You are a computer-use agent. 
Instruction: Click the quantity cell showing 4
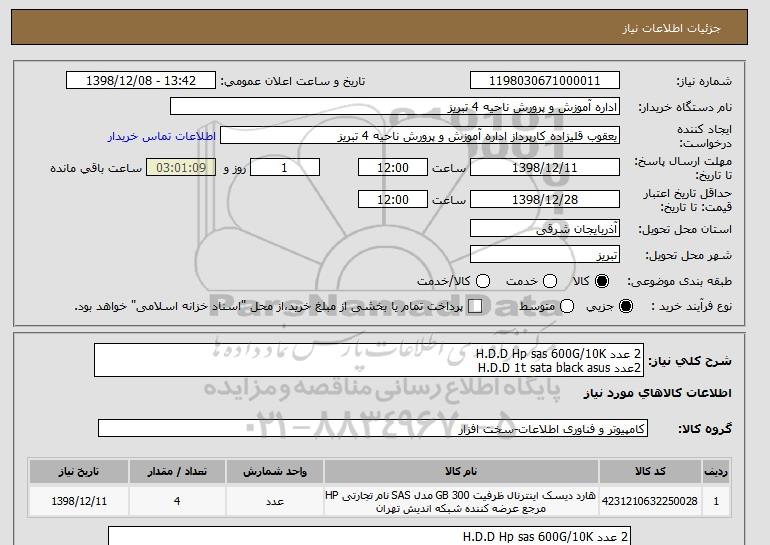(177, 501)
